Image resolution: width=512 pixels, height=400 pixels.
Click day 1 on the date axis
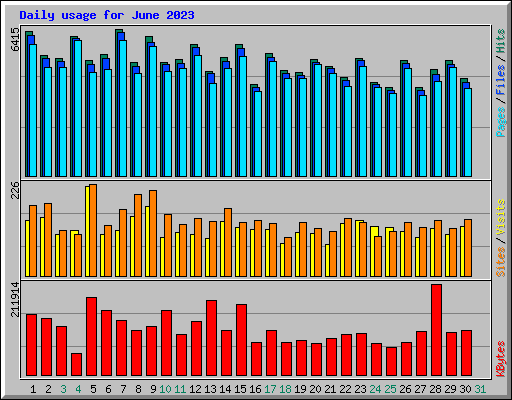33,389
